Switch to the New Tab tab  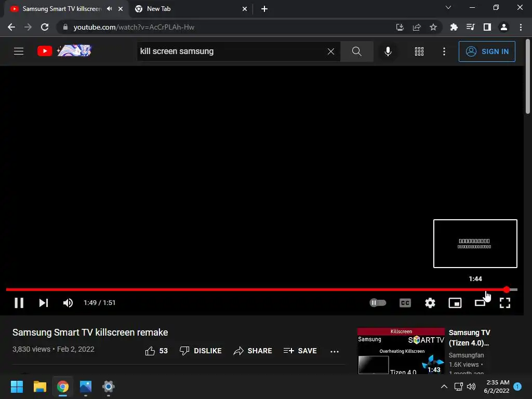pyautogui.click(x=191, y=9)
